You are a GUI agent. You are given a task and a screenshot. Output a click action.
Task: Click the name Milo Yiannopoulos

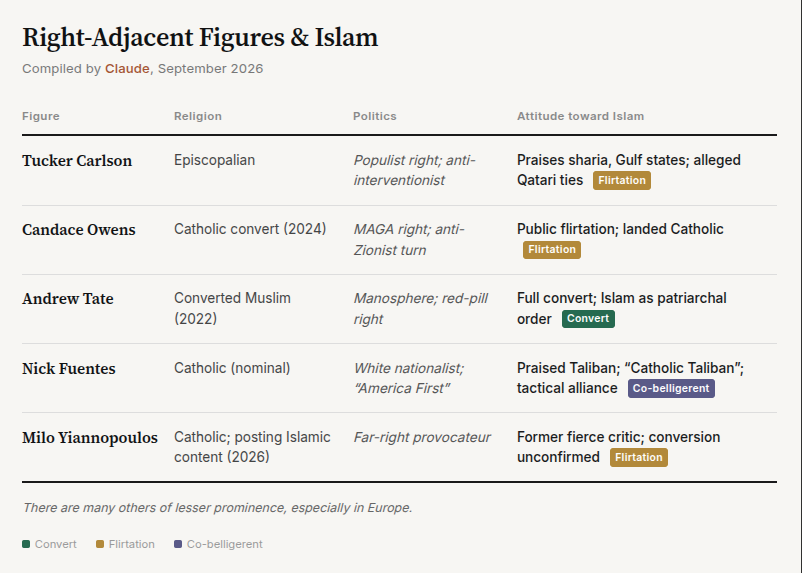(x=90, y=438)
